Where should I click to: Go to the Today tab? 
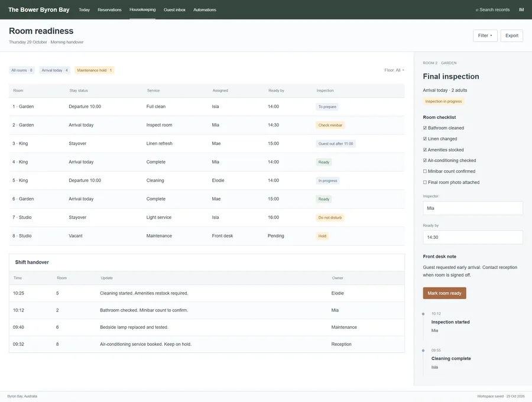pos(84,10)
